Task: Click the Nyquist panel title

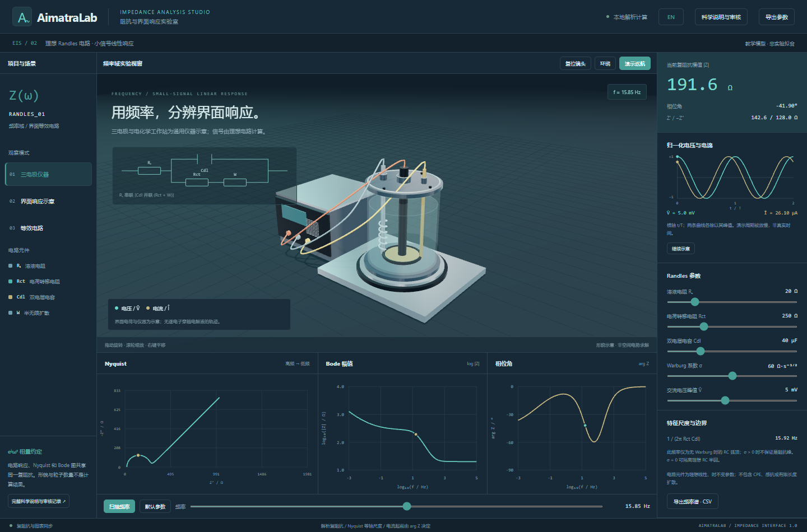Action: coord(115,364)
